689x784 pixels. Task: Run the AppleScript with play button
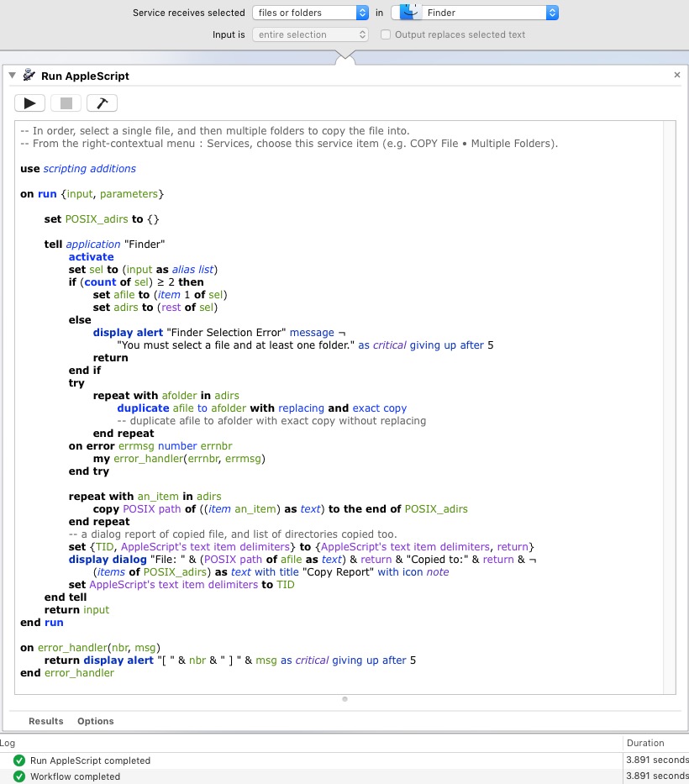pos(30,103)
